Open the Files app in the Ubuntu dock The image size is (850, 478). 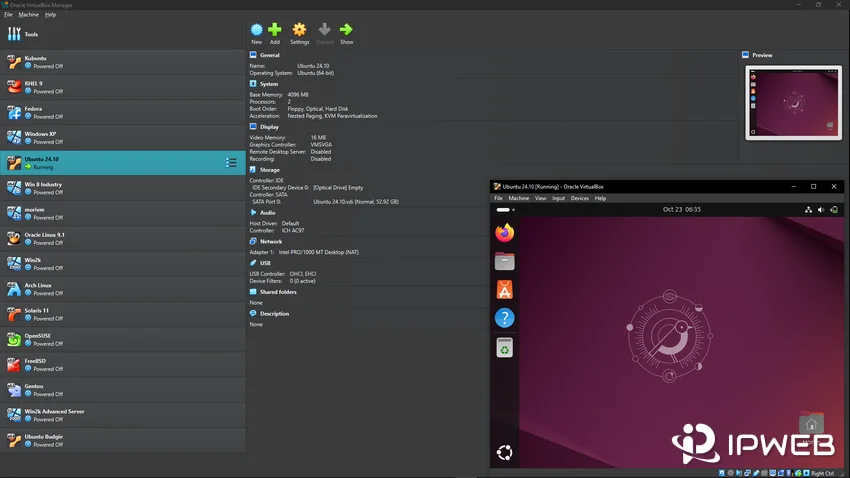(x=505, y=261)
